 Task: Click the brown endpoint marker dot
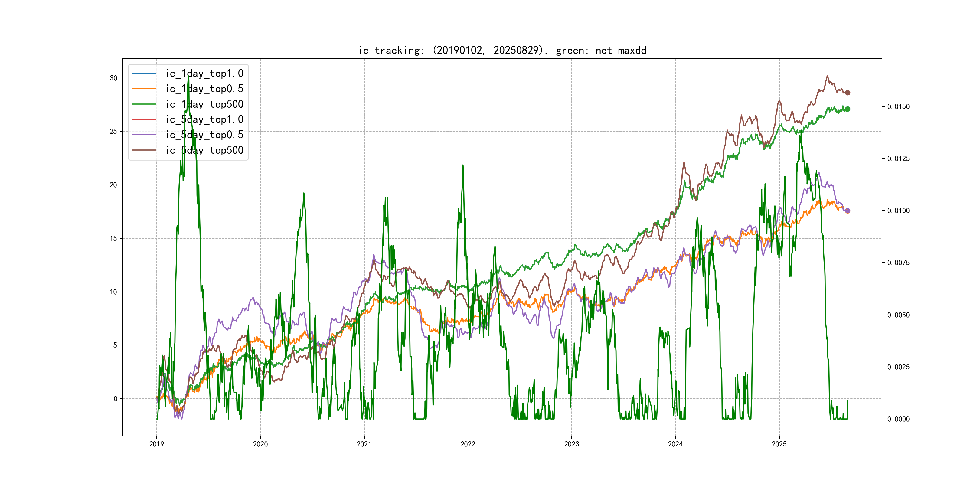click(x=848, y=93)
